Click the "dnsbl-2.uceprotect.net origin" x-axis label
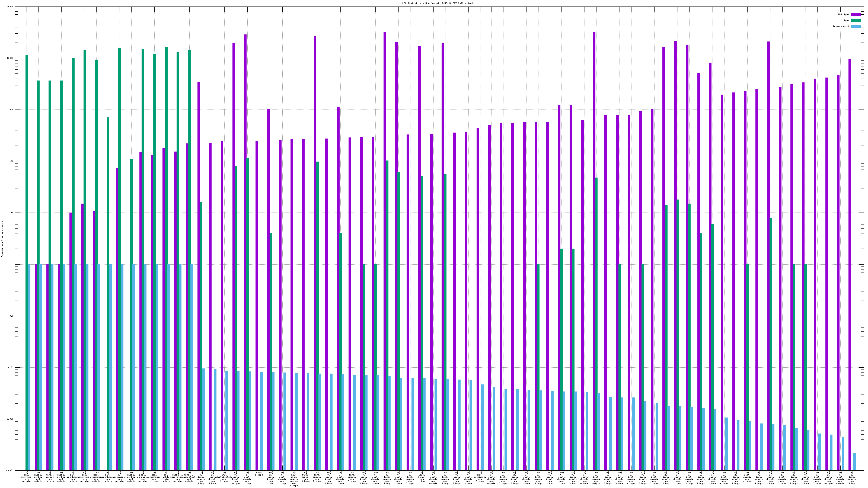The height and width of the screenshot is (488, 868). pyautogui.click(x=189, y=477)
